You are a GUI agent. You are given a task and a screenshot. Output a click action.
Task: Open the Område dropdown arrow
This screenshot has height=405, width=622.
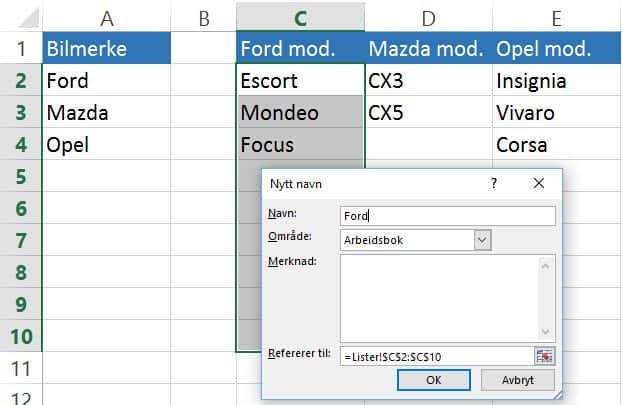[482, 240]
